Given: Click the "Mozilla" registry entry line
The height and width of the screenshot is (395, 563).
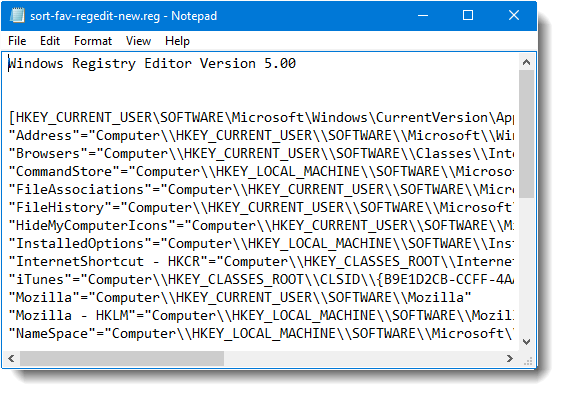Looking at the screenshot, I should coord(239,297).
